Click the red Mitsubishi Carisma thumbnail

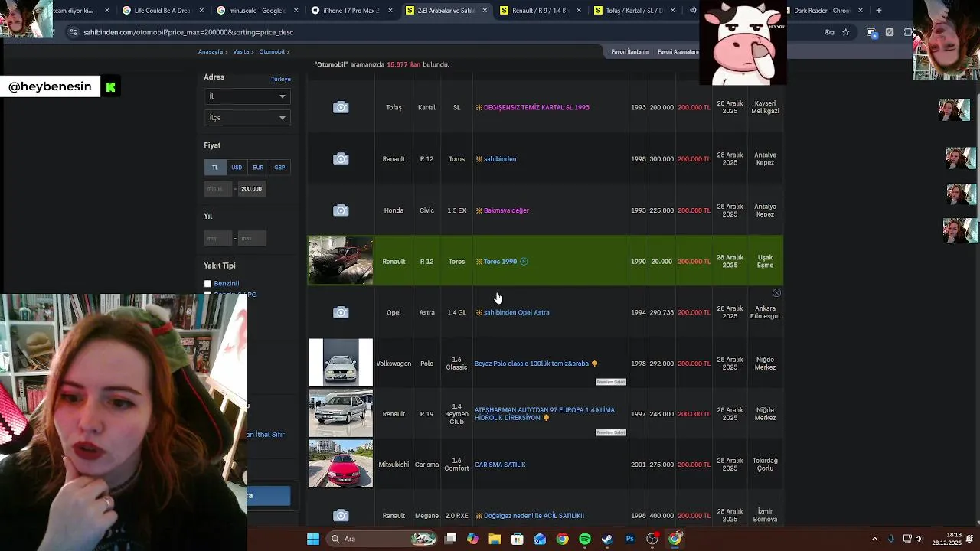(x=341, y=464)
